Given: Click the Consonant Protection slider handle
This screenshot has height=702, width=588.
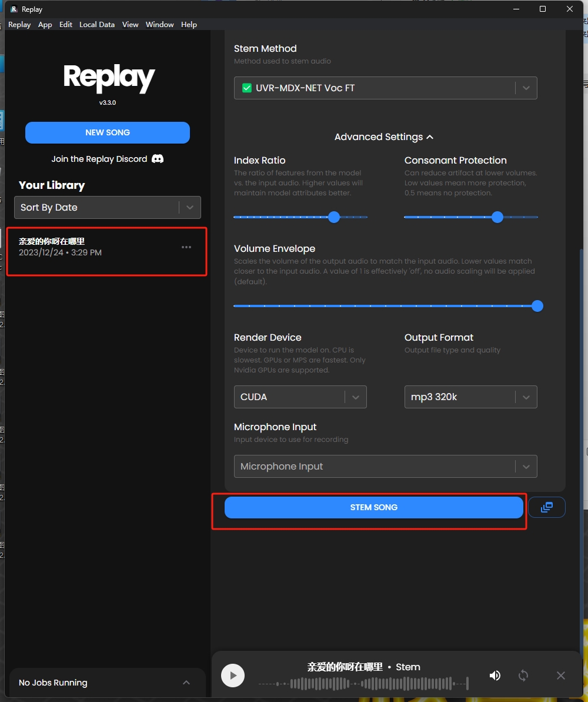Looking at the screenshot, I should click(x=497, y=217).
